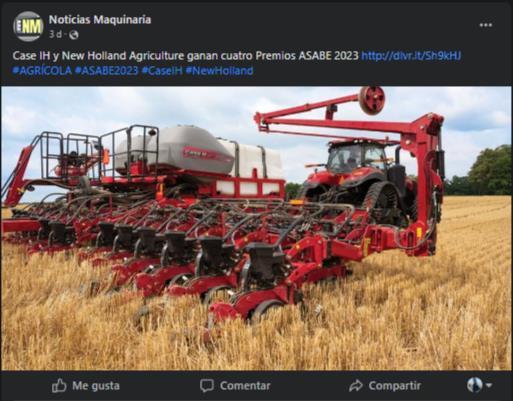The image size is (513, 401).
Task: Open the post timestamp 3 d
Action: click(x=55, y=34)
